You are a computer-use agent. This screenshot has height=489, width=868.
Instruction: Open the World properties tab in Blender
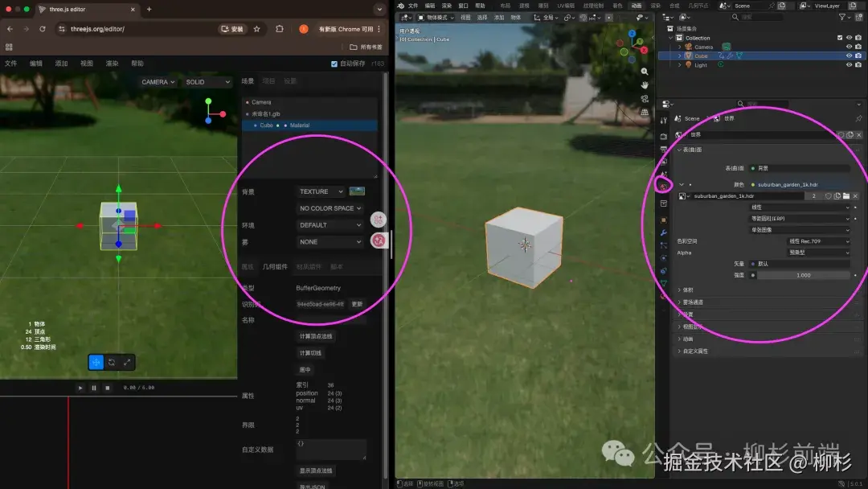point(663,187)
